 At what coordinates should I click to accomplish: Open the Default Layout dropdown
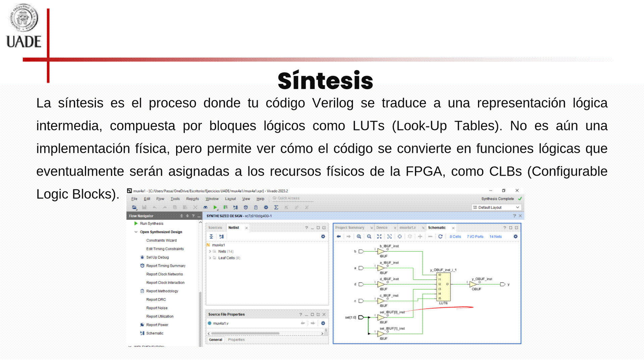496,207
